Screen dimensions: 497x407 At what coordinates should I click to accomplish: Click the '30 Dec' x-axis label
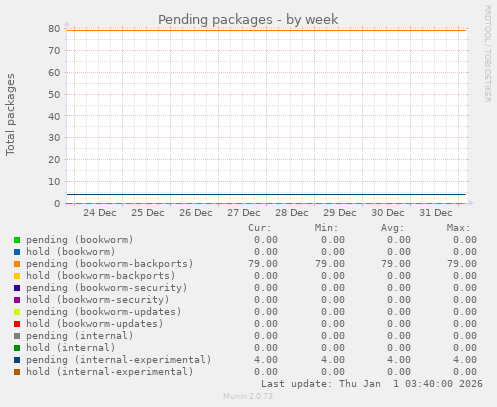point(388,213)
